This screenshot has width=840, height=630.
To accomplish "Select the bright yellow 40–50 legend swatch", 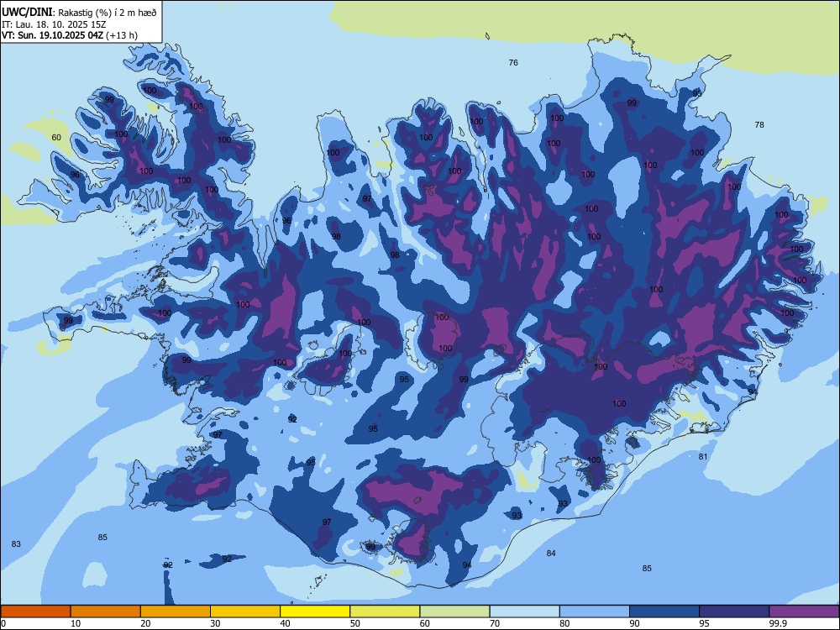I will tap(315, 612).
